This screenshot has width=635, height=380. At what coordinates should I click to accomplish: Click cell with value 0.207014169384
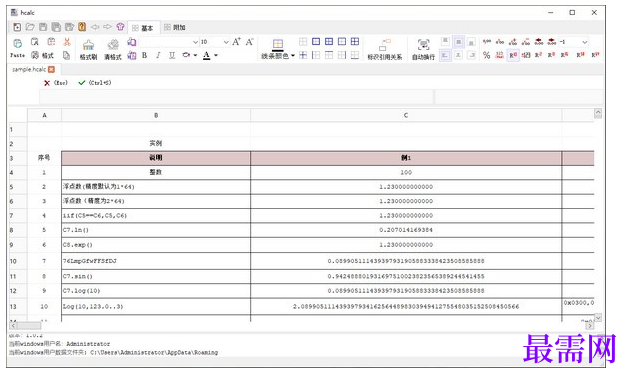tap(406, 230)
